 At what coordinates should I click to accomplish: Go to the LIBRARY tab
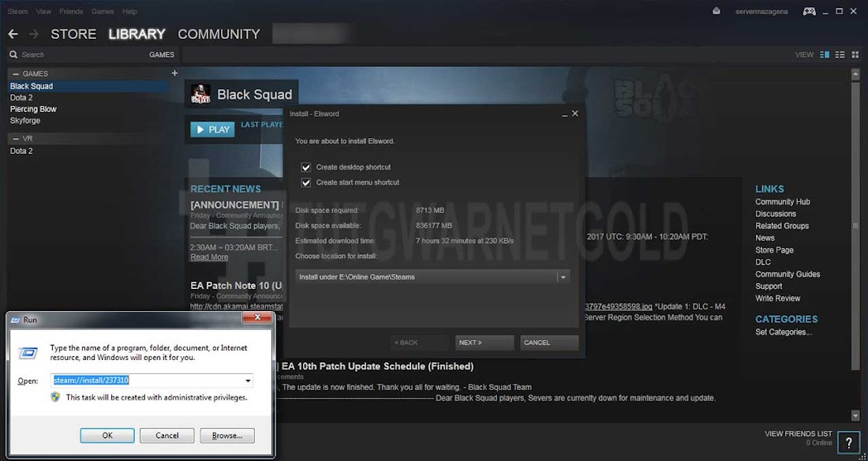[137, 35]
